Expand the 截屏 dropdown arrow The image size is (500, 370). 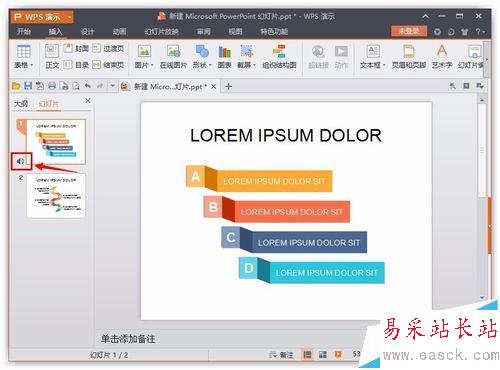coord(254,65)
